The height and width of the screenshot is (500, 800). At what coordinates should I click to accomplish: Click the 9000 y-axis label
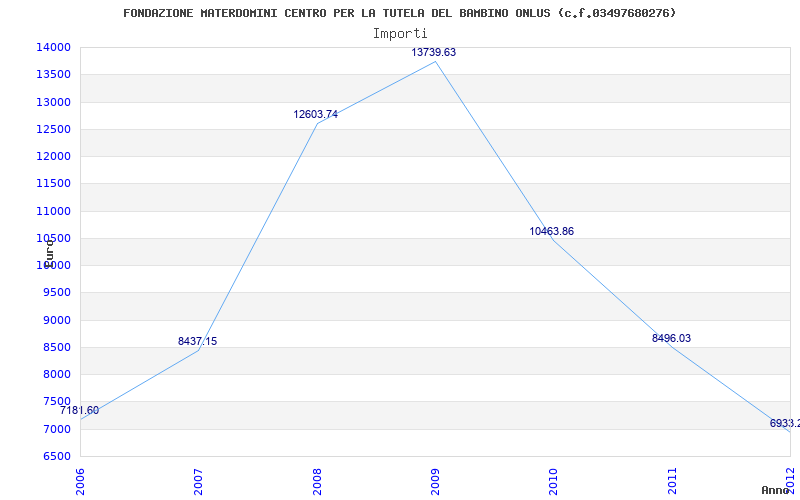[x=56, y=320]
